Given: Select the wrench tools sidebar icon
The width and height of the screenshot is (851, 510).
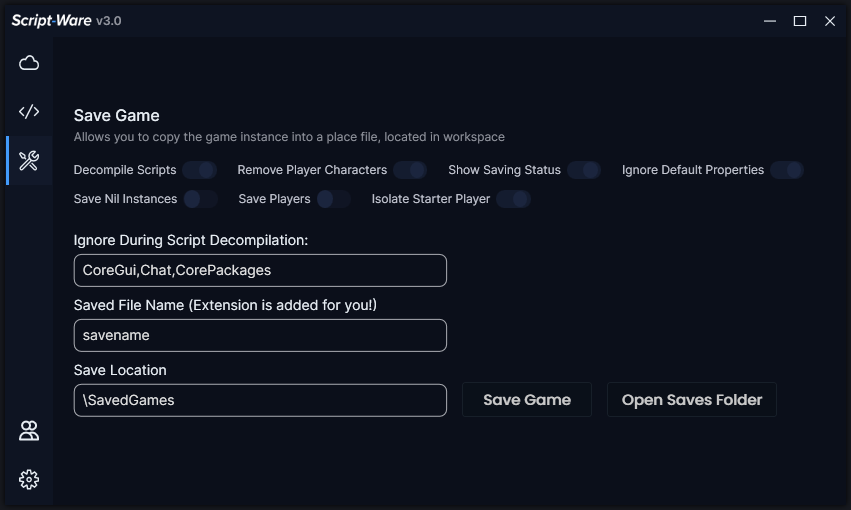Looking at the screenshot, I should click(x=29, y=161).
